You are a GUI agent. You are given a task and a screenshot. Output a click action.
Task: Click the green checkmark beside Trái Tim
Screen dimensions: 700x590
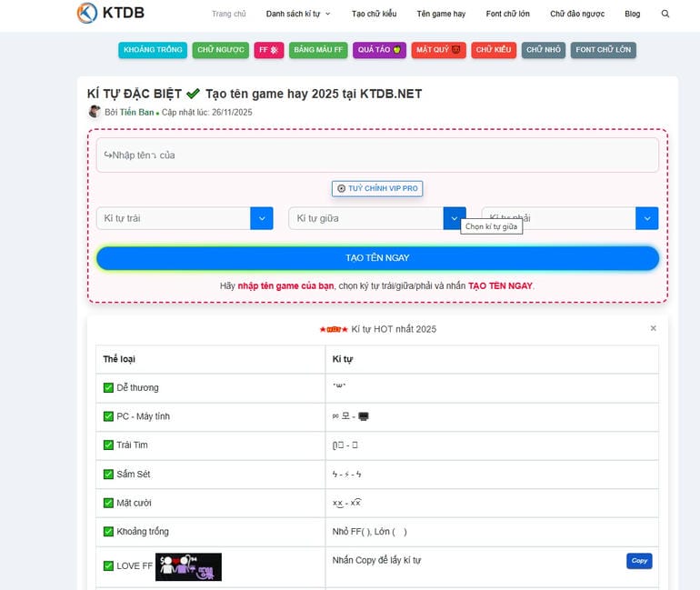pyautogui.click(x=108, y=445)
